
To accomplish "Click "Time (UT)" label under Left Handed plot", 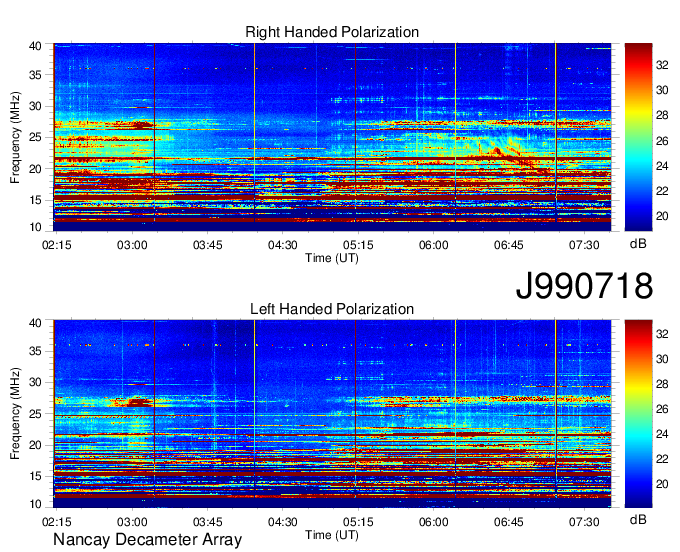I will pyautogui.click(x=332, y=535).
